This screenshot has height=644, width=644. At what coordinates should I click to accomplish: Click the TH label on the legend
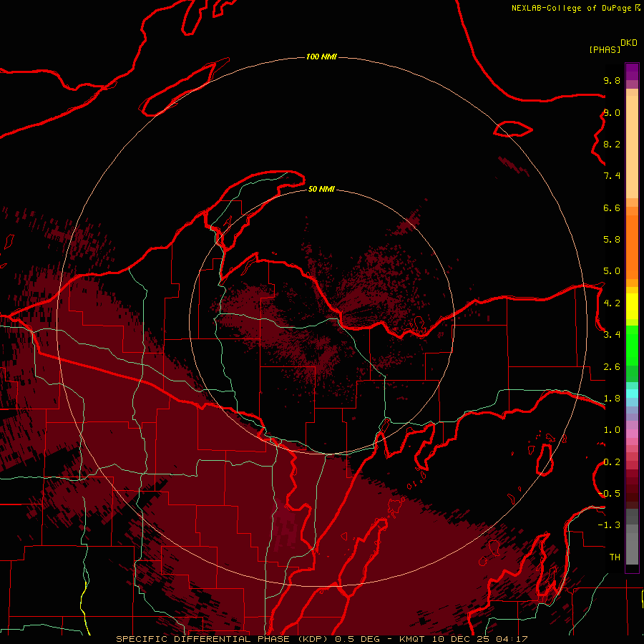coord(615,557)
